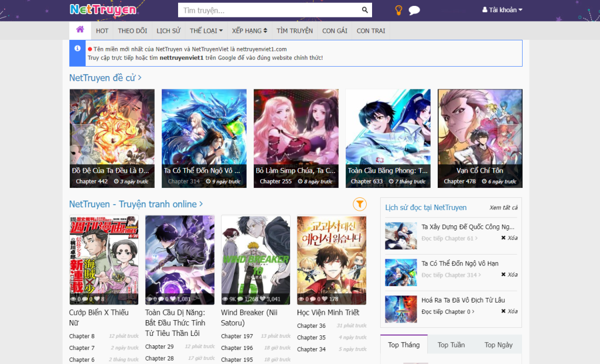Image resolution: width=600 pixels, height=364 pixels.
Task: Click the Xem tất cả history link
Action: coord(503,208)
